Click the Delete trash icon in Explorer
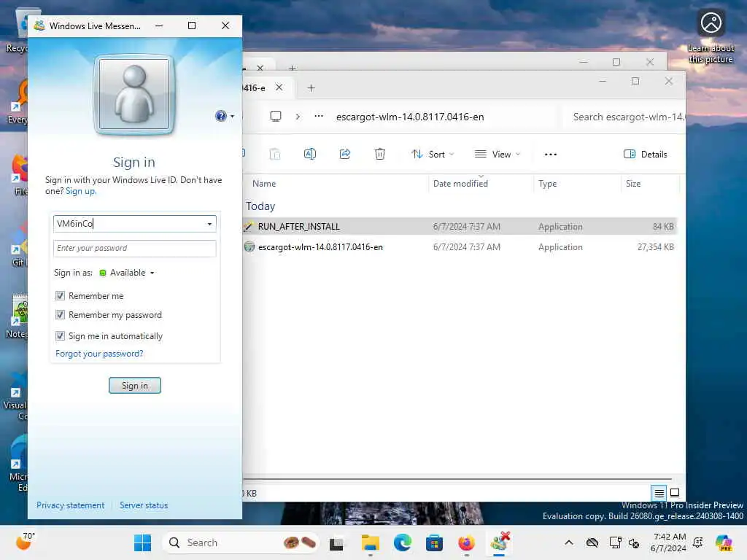Image resolution: width=747 pixels, height=560 pixels. [379, 154]
